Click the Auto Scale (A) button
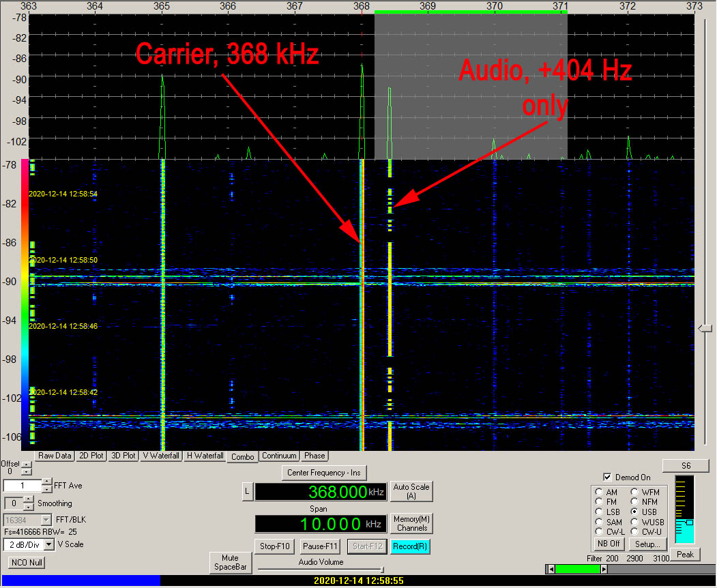717x588 pixels. point(411,491)
